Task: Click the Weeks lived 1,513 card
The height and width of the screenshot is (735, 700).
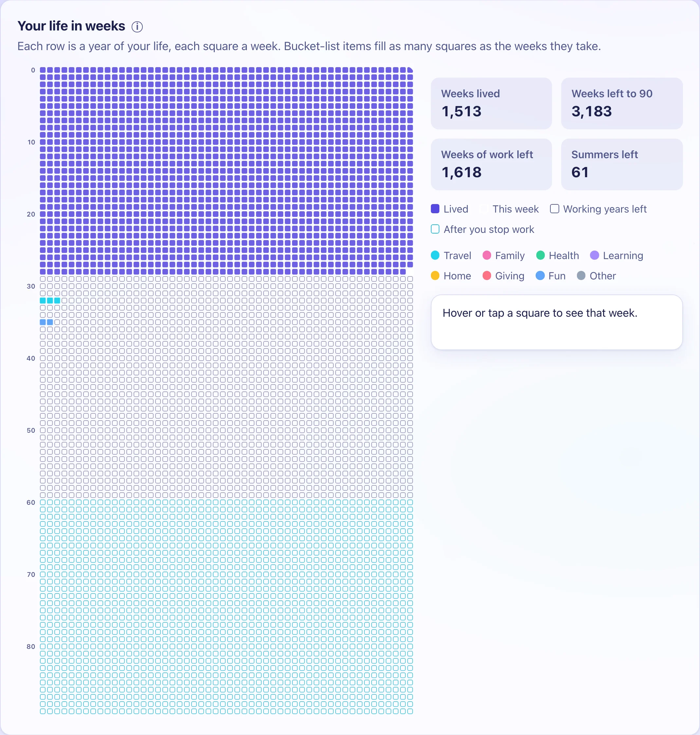Action: click(x=491, y=104)
